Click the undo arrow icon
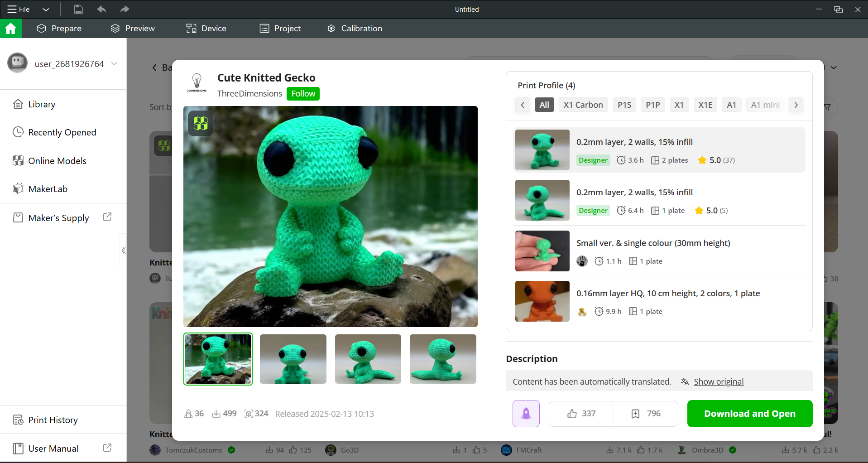Viewport: 868px width, 463px height. (x=101, y=9)
